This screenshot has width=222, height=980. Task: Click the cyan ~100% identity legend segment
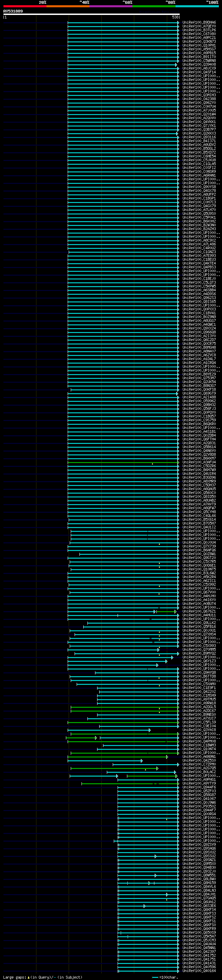click(197, 6)
